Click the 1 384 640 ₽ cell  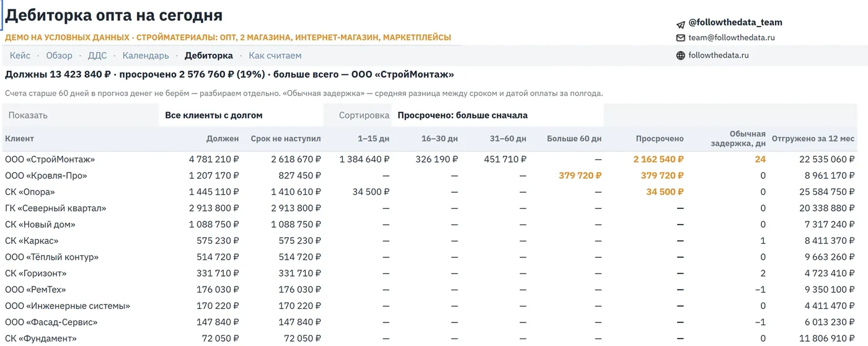coord(365,159)
